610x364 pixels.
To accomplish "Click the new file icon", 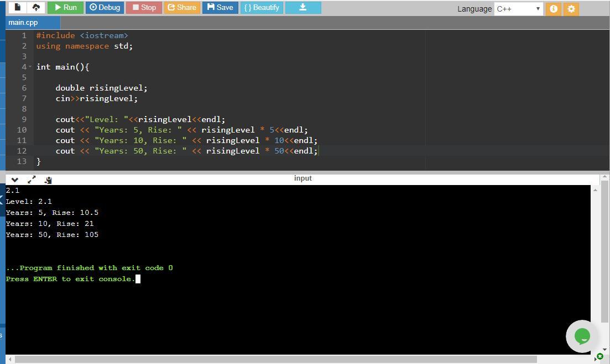I will pyautogui.click(x=18, y=7).
